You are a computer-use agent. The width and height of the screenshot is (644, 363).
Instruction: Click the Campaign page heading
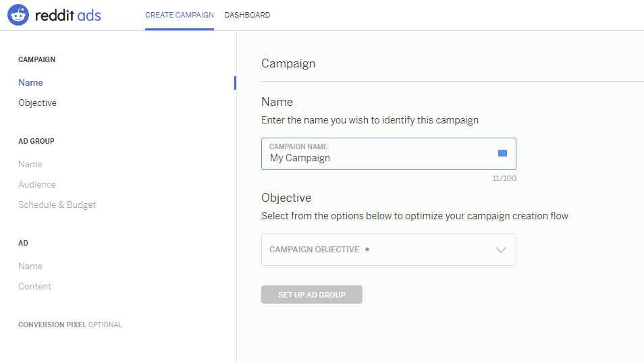pyautogui.click(x=288, y=63)
